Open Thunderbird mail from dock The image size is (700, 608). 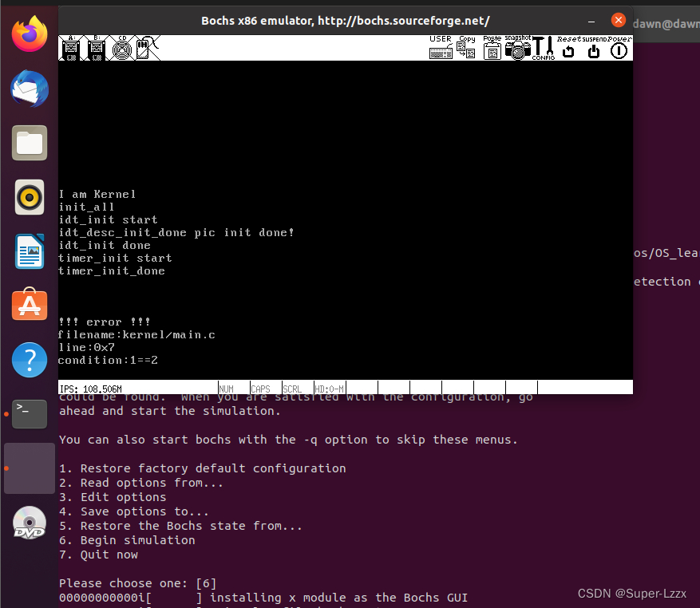click(x=30, y=89)
